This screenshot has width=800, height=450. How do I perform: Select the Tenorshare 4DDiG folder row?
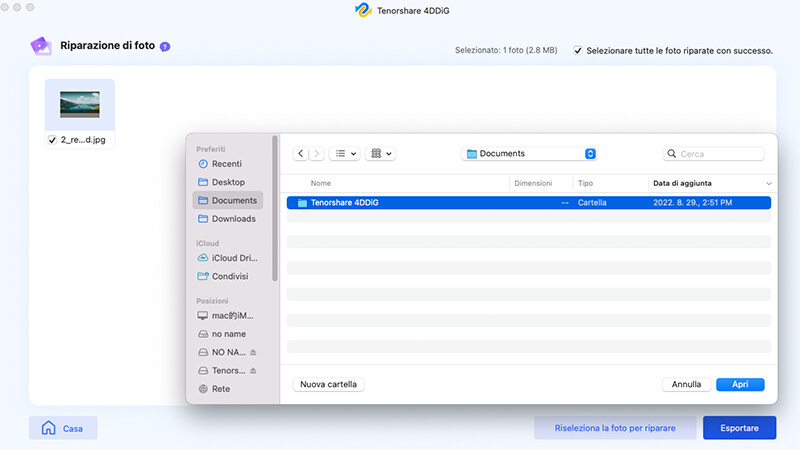[x=529, y=203]
